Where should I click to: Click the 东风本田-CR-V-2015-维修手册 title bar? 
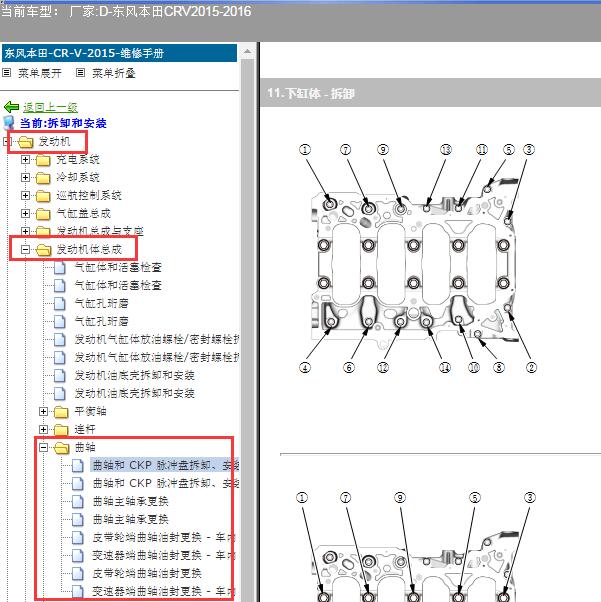click(119, 53)
